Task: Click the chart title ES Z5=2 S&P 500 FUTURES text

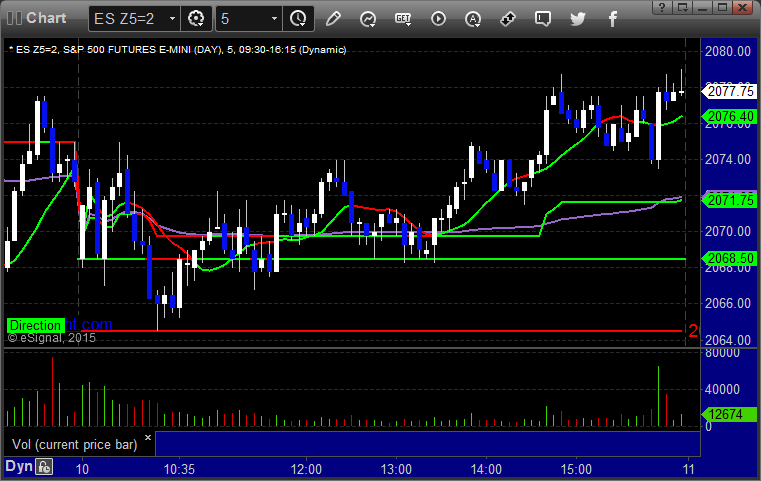Action: [178, 50]
